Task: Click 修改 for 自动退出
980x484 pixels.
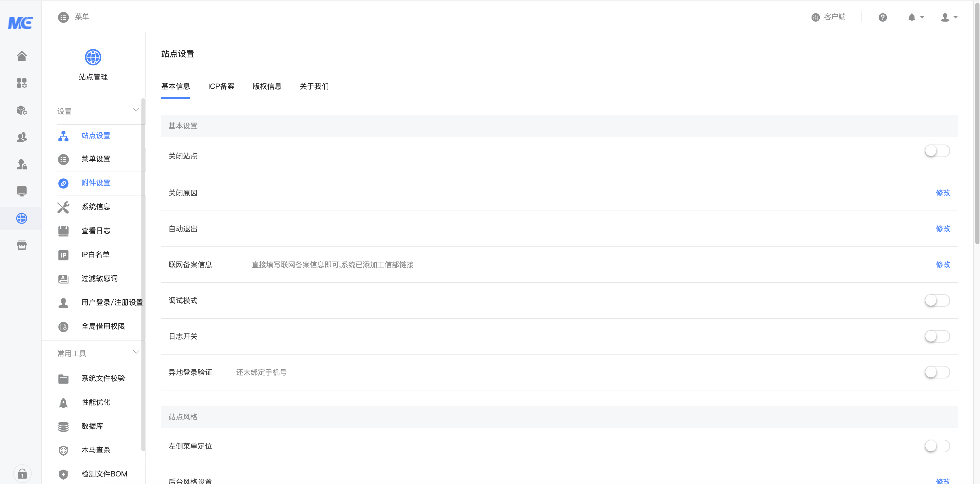Action: point(943,229)
